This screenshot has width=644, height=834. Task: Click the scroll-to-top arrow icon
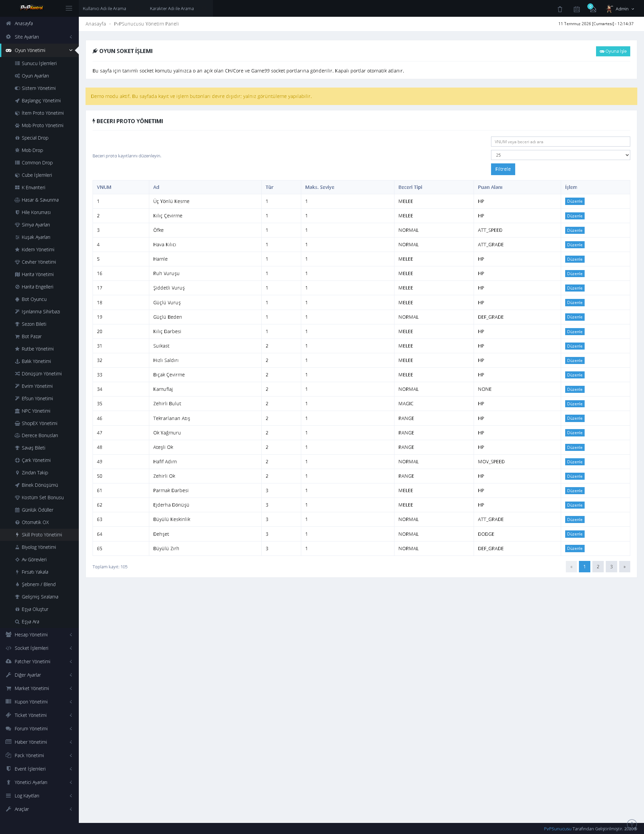point(632,824)
